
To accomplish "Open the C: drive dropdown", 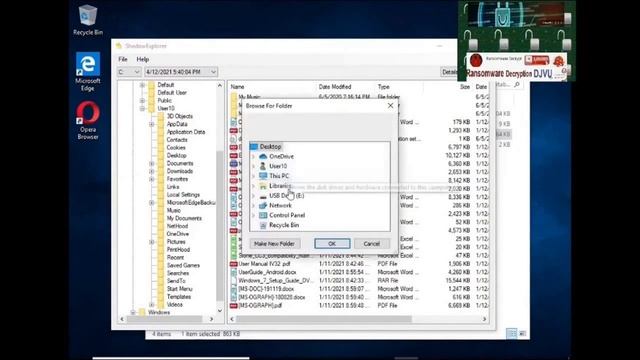I will pyautogui.click(x=129, y=72).
